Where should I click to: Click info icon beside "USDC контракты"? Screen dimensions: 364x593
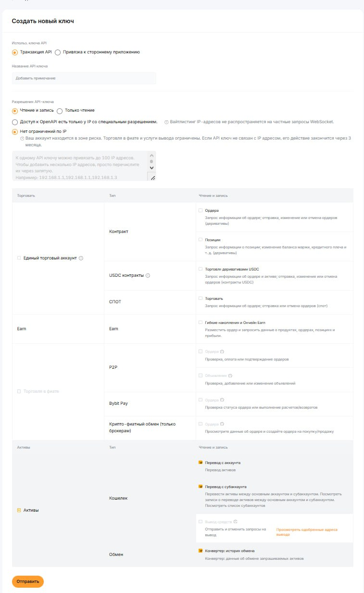(147, 276)
